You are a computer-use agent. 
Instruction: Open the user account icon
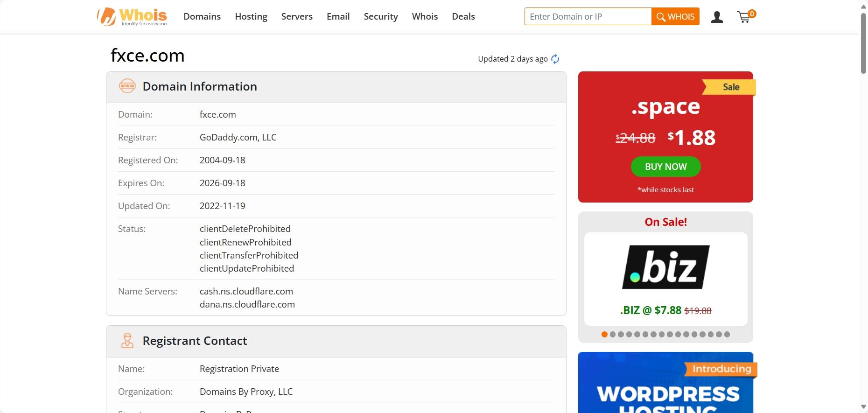click(x=717, y=17)
